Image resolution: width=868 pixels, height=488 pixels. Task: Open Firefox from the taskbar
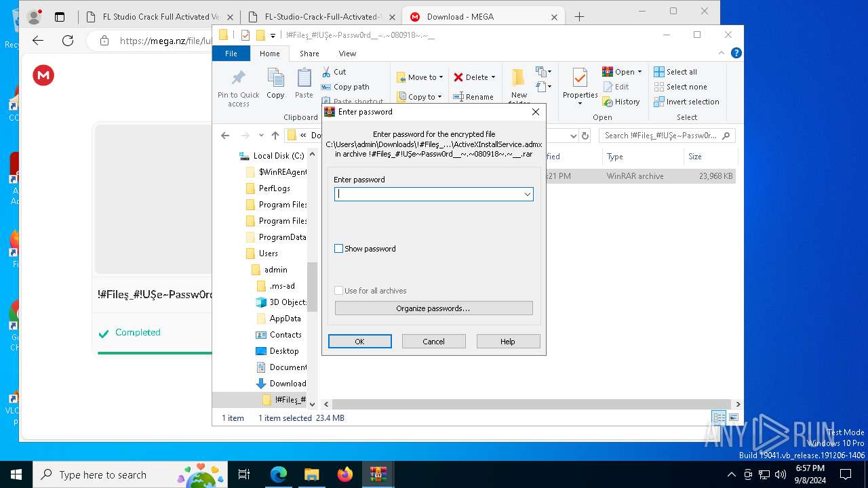(344, 474)
